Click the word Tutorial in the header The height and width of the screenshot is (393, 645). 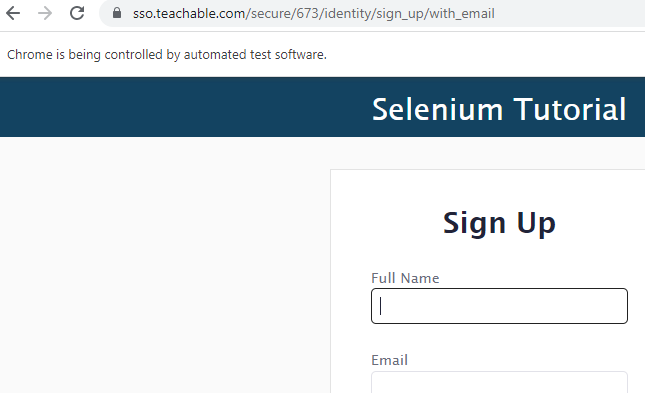570,109
